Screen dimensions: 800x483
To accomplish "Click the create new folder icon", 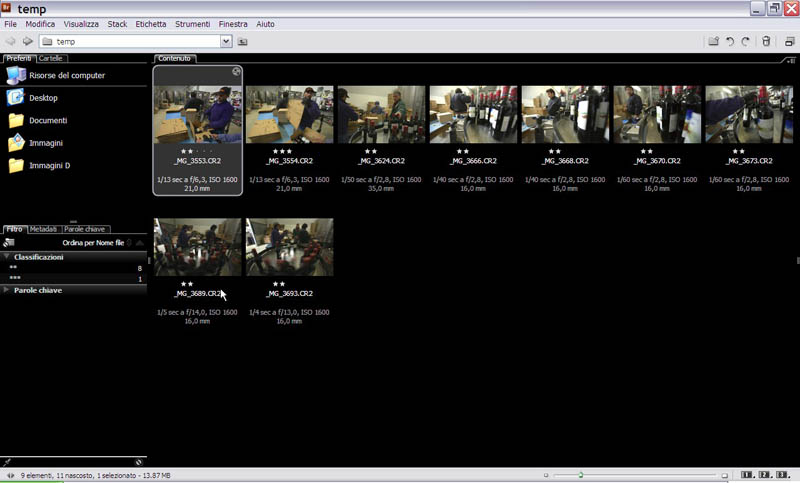I will pos(713,41).
